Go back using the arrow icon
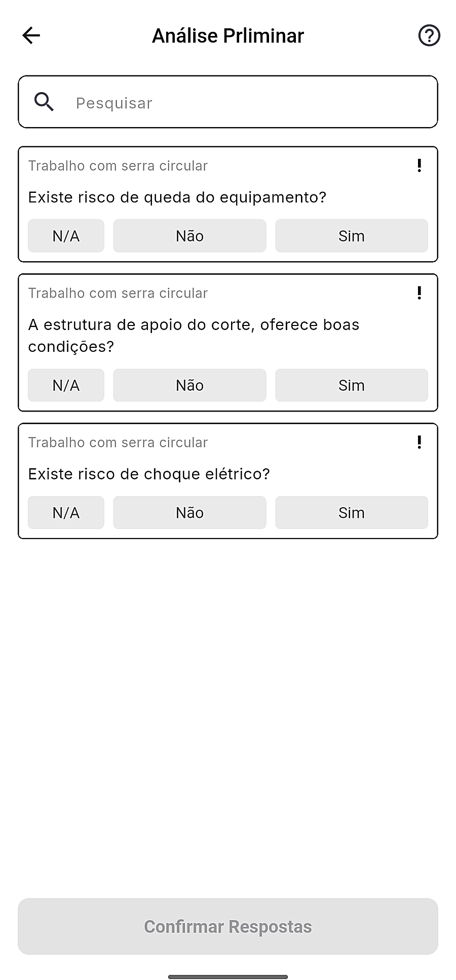 31,35
